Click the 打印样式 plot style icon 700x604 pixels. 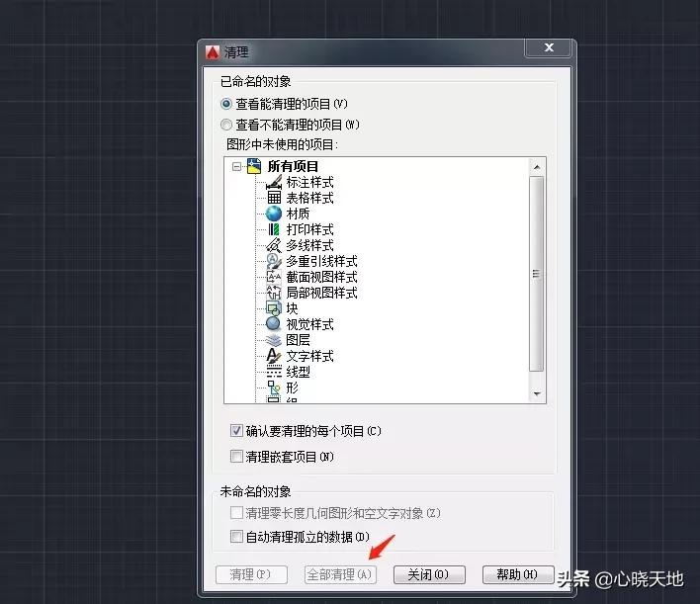[x=274, y=229]
